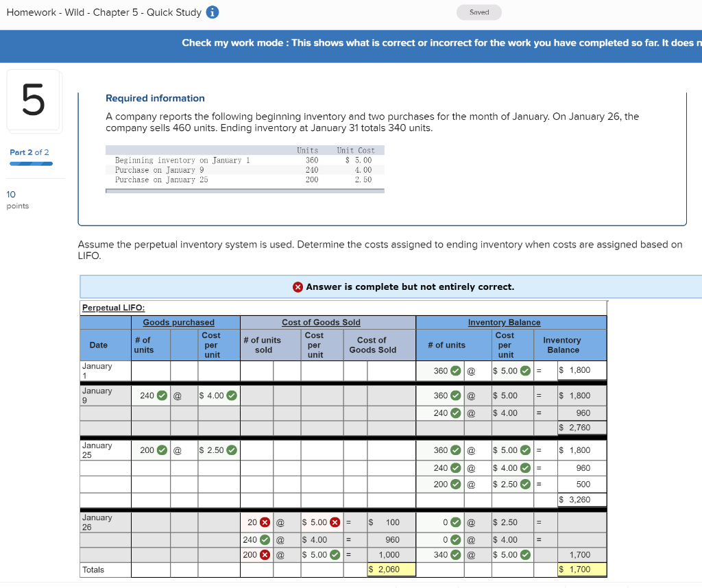Viewport: 702px width, 588px height.
Task: Select the question navigation card showing 5
Action: click(x=34, y=101)
